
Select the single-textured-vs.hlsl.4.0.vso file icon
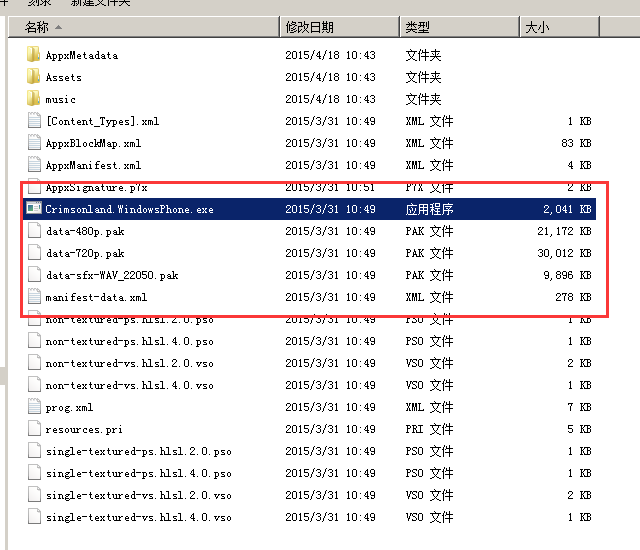tap(34, 517)
